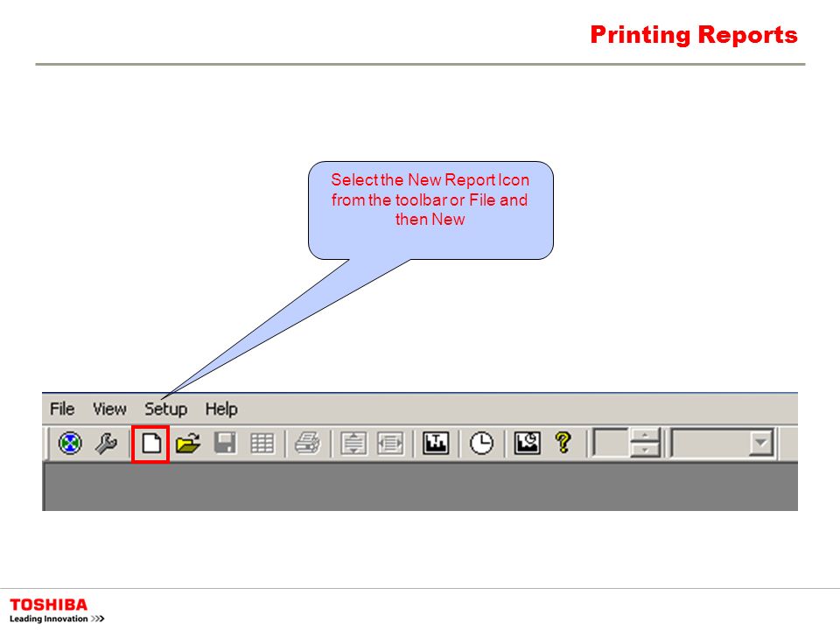
Task: Click the green-blue globe connection icon
Action: [x=70, y=444]
